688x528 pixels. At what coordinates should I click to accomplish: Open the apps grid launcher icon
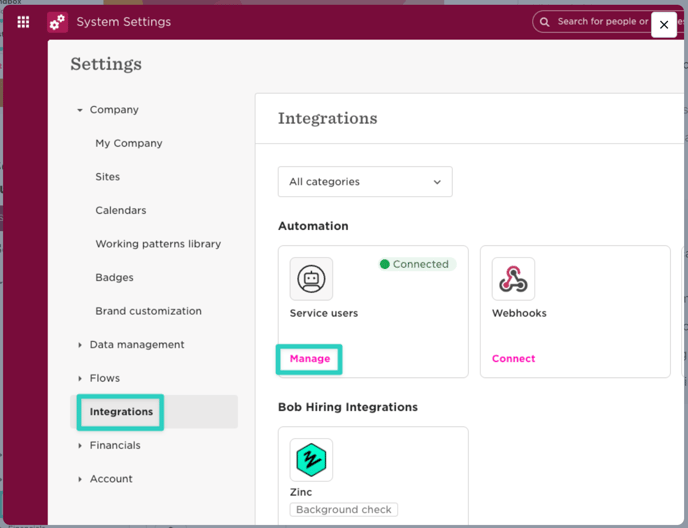coord(23,22)
